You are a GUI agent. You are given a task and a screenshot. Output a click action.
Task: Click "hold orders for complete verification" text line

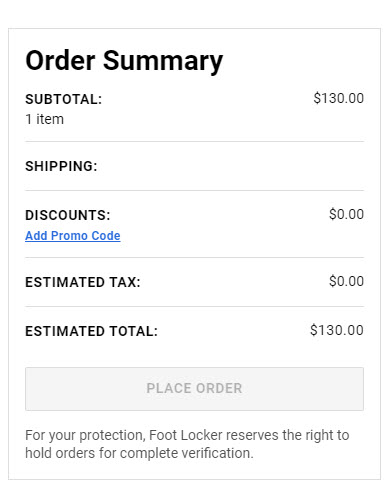[139, 453]
